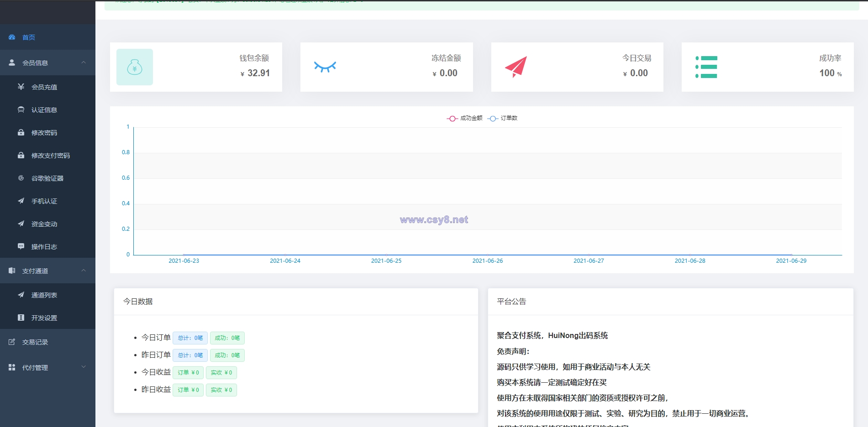Click the green list icon in 成功率 card
Viewport: 868px width, 427px height.
(x=706, y=67)
